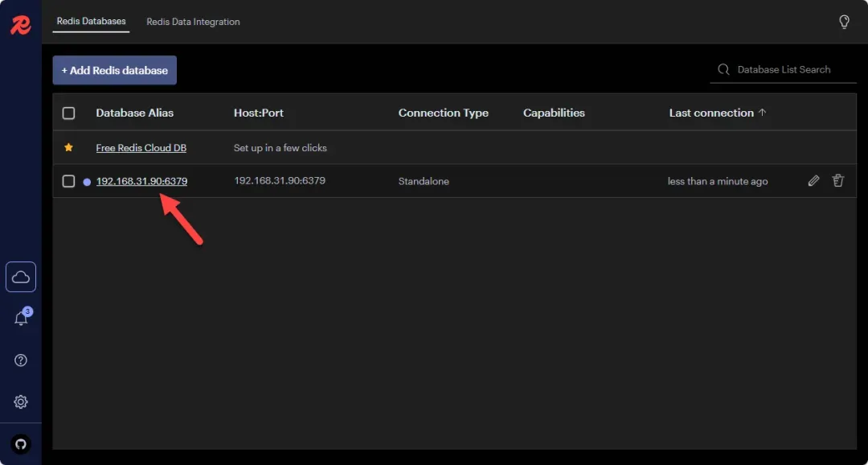Click the sort arrow next to Last connection

point(762,112)
